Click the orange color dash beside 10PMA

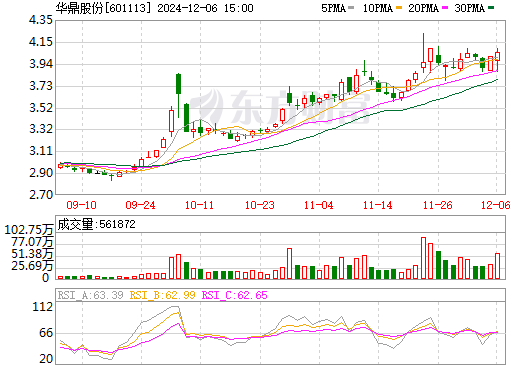click(399, 8)
